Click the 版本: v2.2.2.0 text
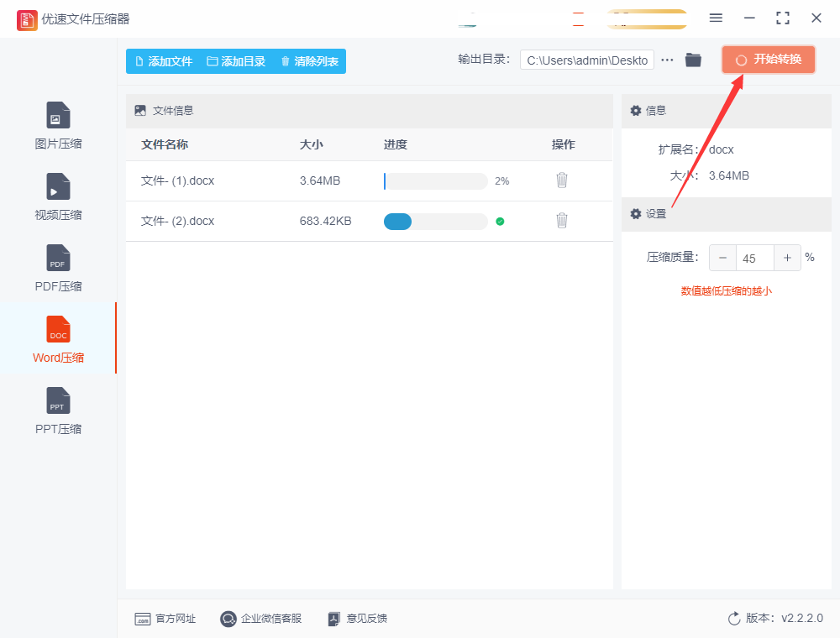This screenshot has height=638, width=840. point(785,618)
